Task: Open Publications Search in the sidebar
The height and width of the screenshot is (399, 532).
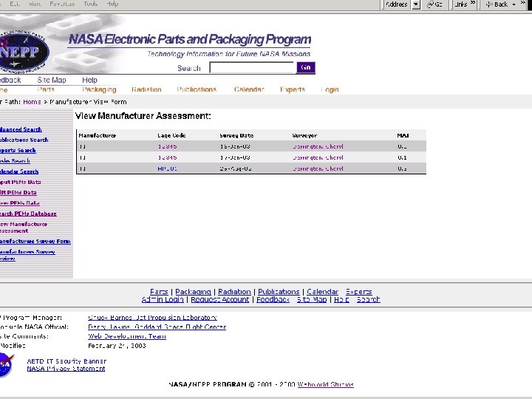Action: tap(24, 140)
